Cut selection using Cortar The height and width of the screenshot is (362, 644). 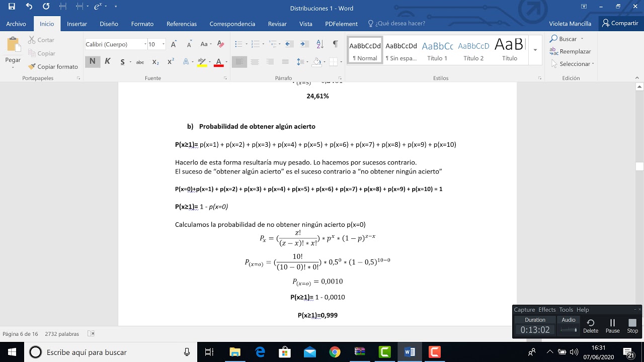click(x=41, y=40)
